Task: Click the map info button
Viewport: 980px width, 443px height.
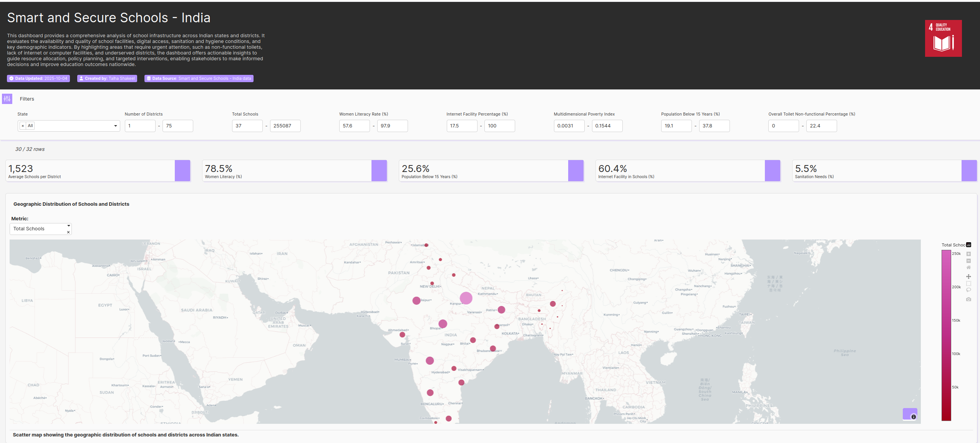Action: tap(914, 417)
